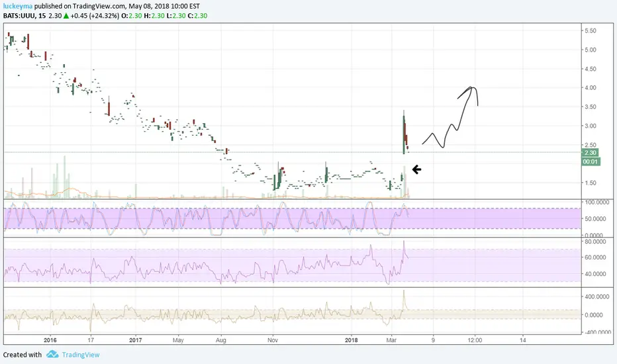This screenshot has height=364, width=617.
Task: Click the 40.0000 RSI scale label
Action: 595,274
